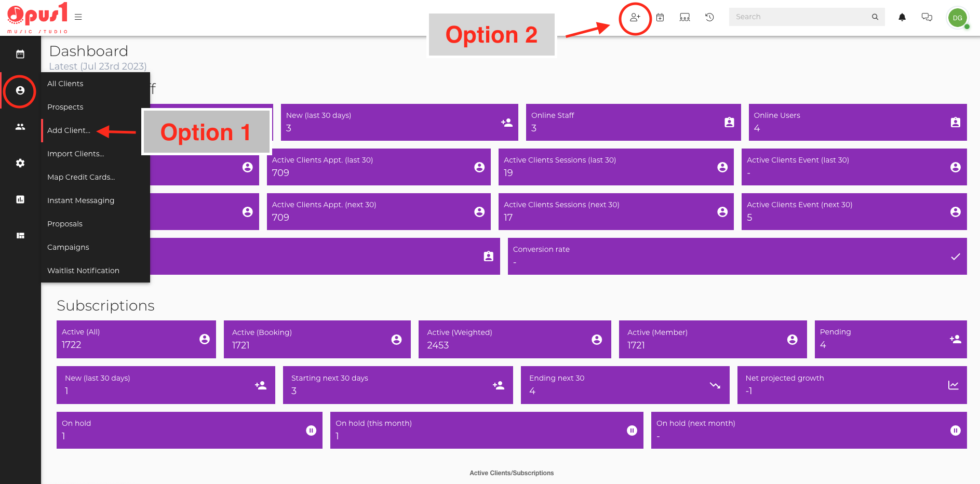The height and width of the screenshot is (484, 980).
Task: Click pause icon on On hold (next month) tile
Action: 956,431
